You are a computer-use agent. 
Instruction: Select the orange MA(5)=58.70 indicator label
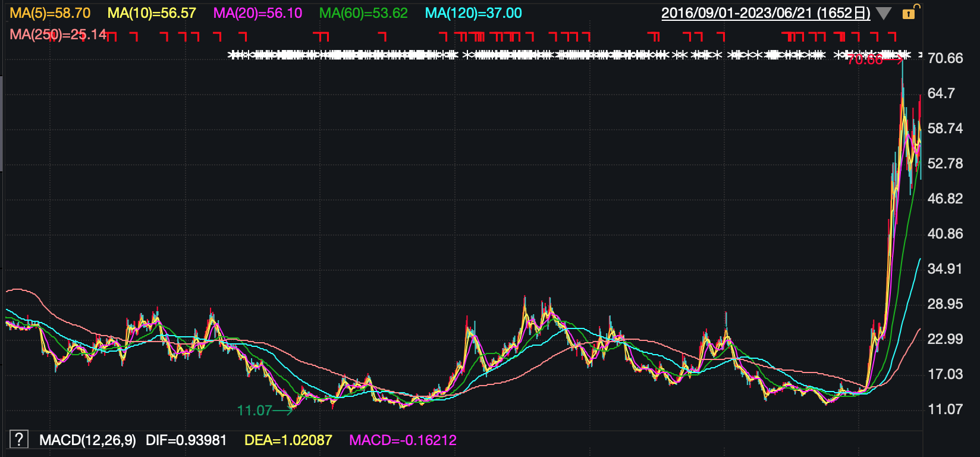[x=50, y=13]
